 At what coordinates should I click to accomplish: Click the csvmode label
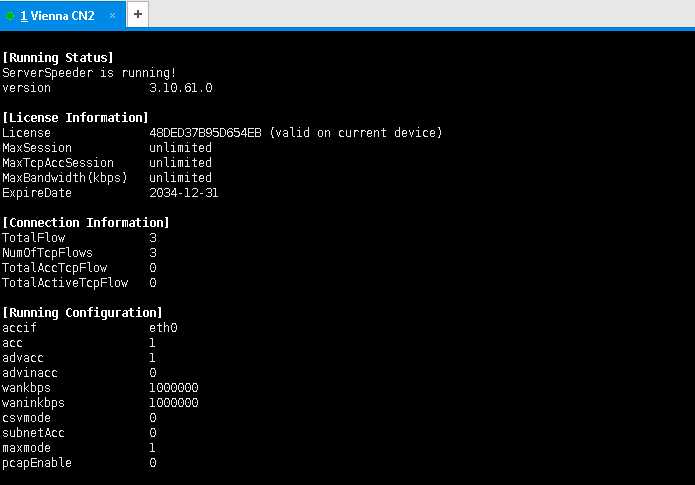(x=27, y=418)
